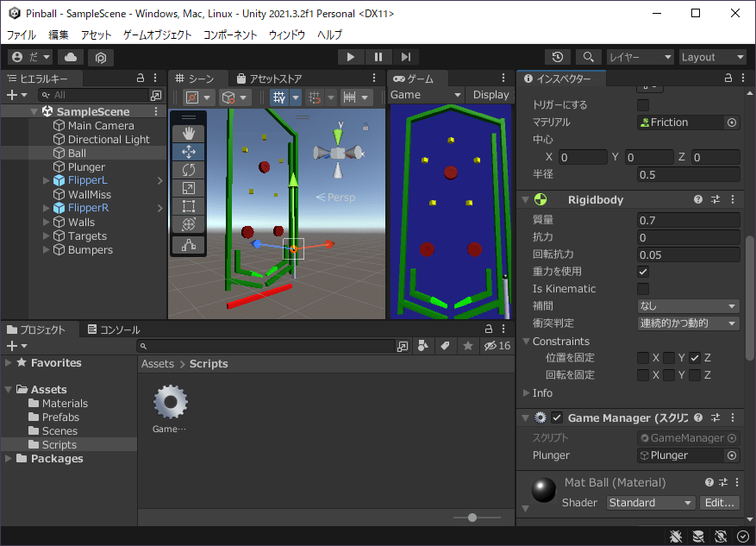756x546 pixels.
Task: Select the Hand (view) tool in scene
Action: pos(189,134)
